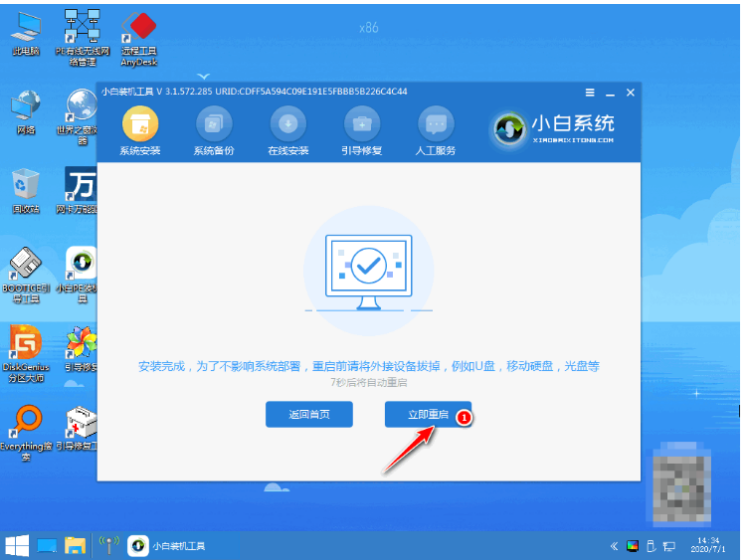
Task: Select the 引导修复 toolbox icon
Action: point(362,124)
